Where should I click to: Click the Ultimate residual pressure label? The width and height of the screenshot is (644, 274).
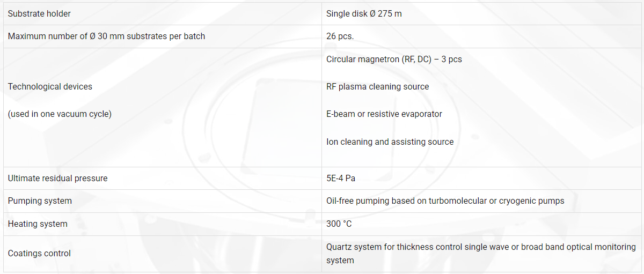pyautogui.click(x=57, y=178)
